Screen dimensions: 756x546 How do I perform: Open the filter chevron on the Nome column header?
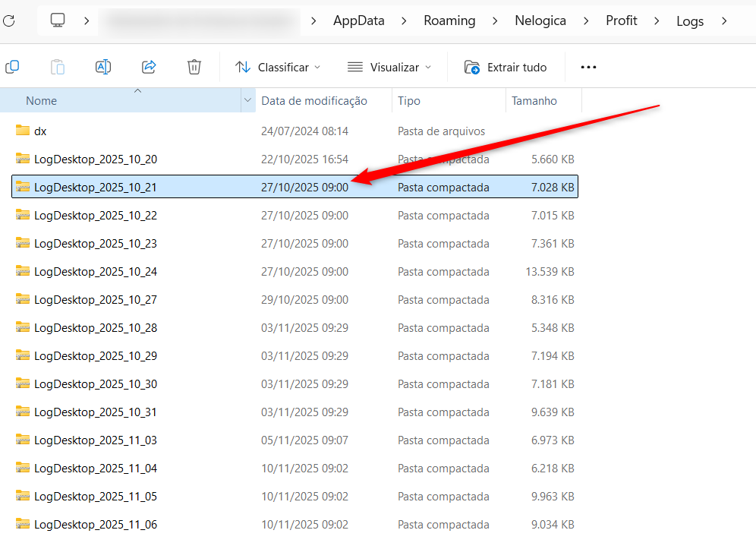click(x=247, y=100)
